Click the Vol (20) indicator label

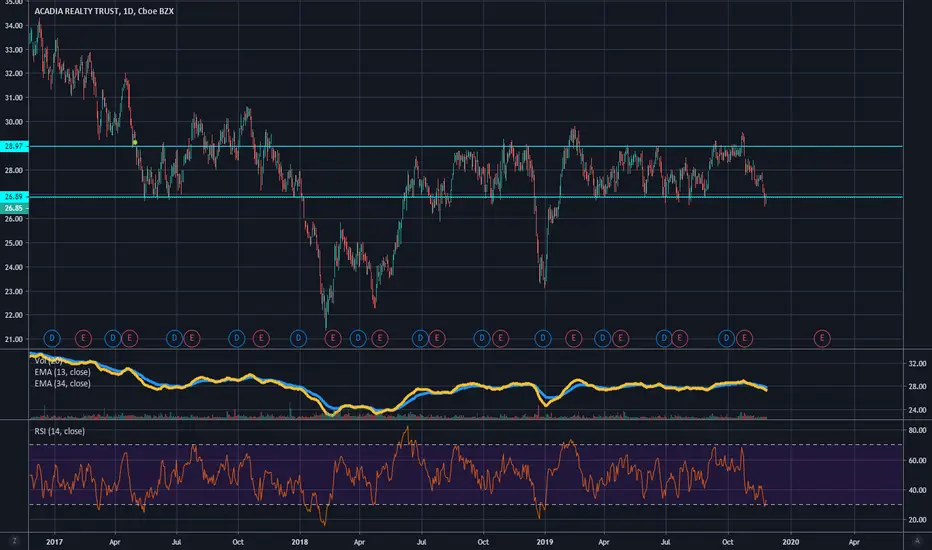pyautogui.click(x=49, y=360)
